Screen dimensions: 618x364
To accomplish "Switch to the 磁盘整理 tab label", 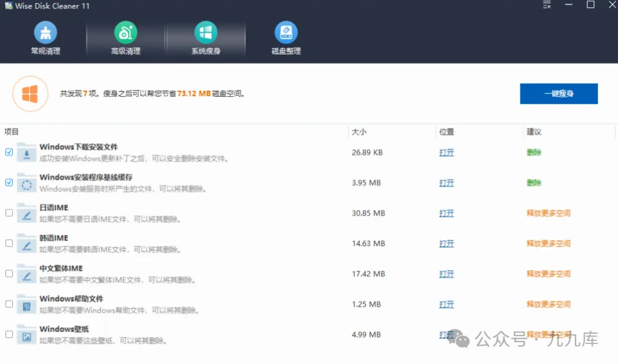I will click(286, 51).
